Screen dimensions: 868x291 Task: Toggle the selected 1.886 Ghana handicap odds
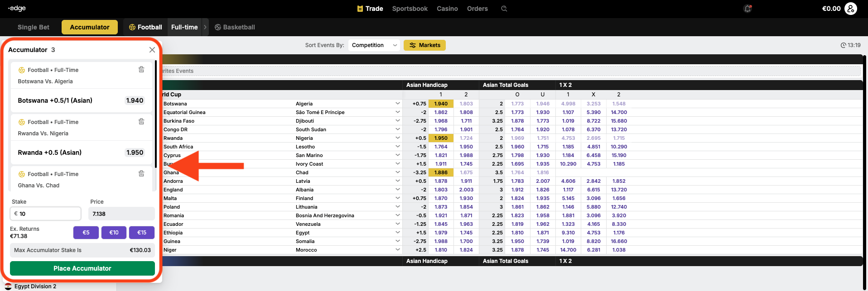pos(440,172)
